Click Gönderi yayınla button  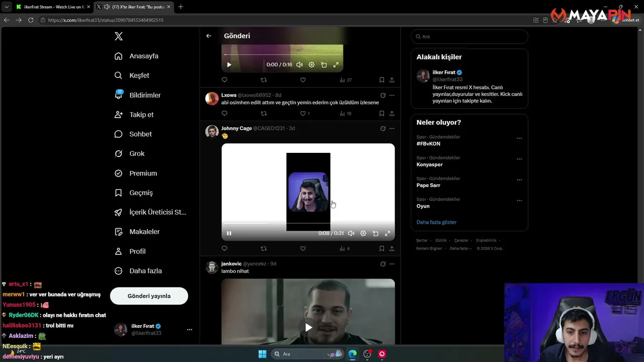(x=149, y=296)
